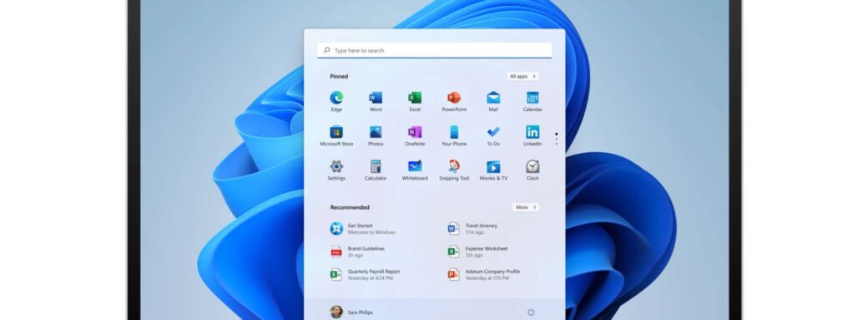Screen dimensions: 868x320
Task: Open the OneNote pinned app
Action: click(415, 132)
